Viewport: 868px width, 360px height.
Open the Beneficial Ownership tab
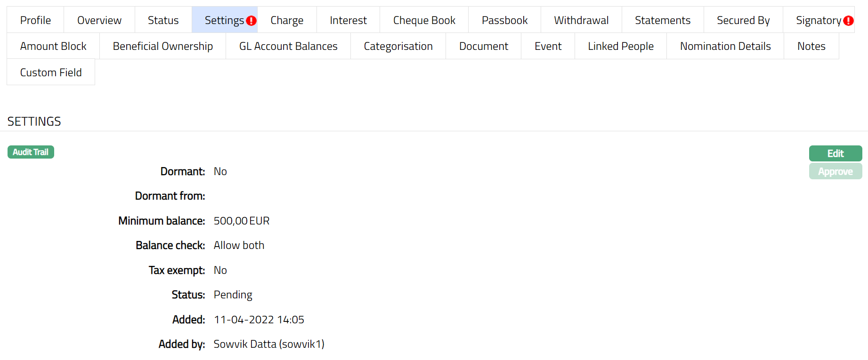point(162,46)
